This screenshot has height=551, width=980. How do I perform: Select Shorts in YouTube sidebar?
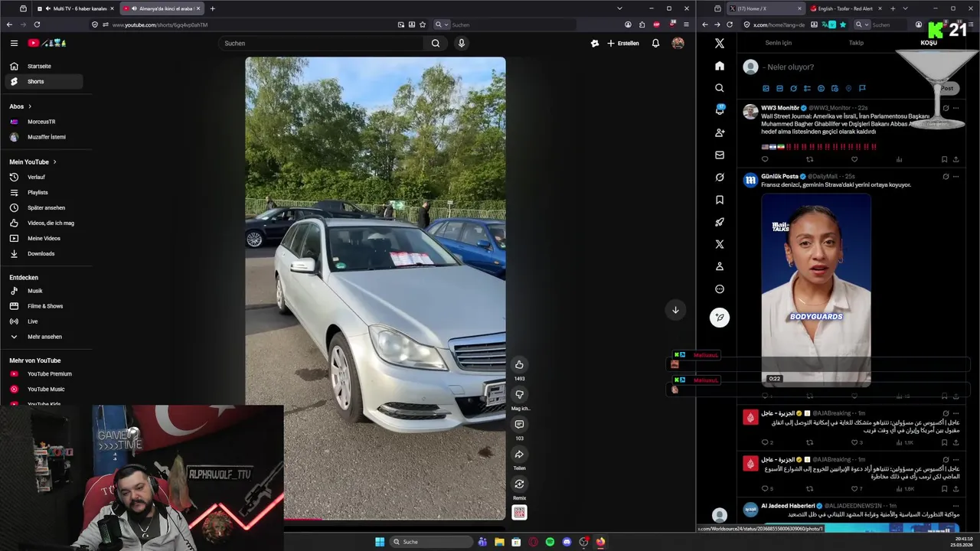click(x=44, y=82)
